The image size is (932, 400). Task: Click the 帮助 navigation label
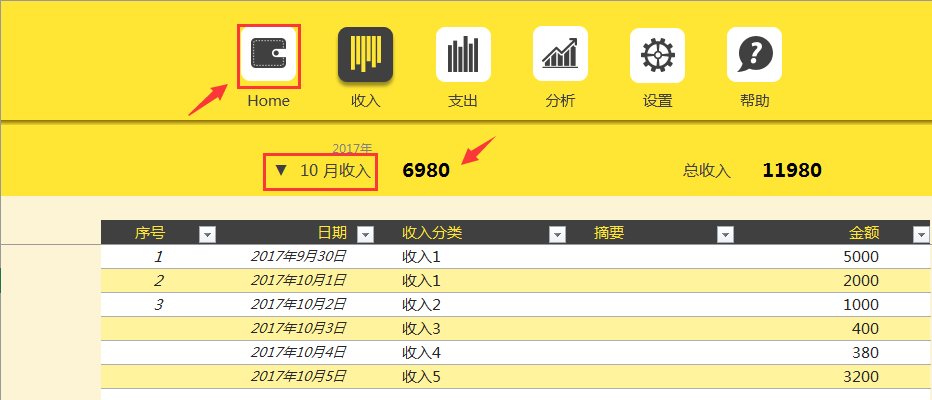(754, 100)
